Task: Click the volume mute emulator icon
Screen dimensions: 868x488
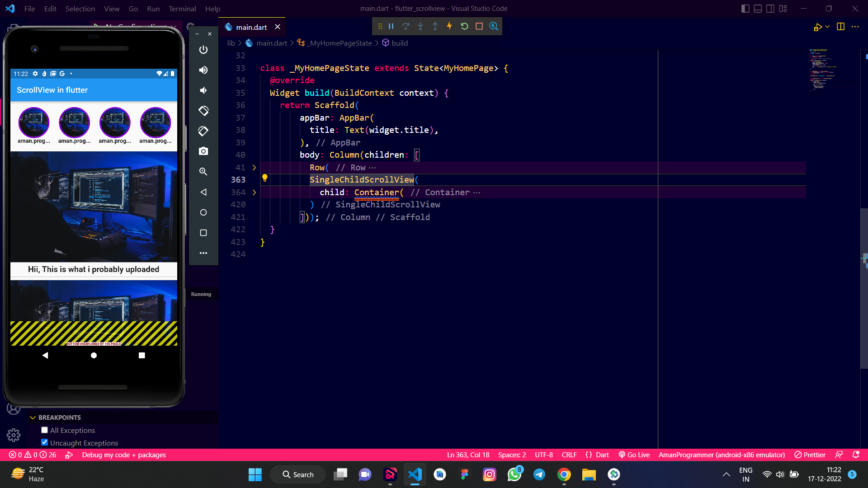Action: [x=203, y=90]
